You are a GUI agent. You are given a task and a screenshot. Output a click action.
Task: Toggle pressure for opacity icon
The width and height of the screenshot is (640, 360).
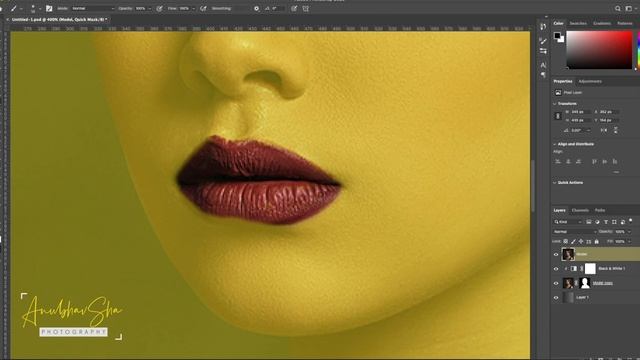(x=160, y=9)
